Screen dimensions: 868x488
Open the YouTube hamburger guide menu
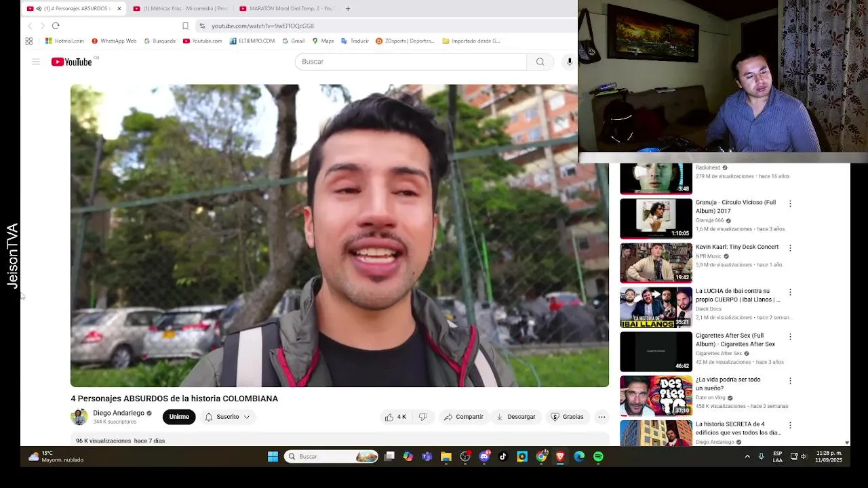coord(36,62)
